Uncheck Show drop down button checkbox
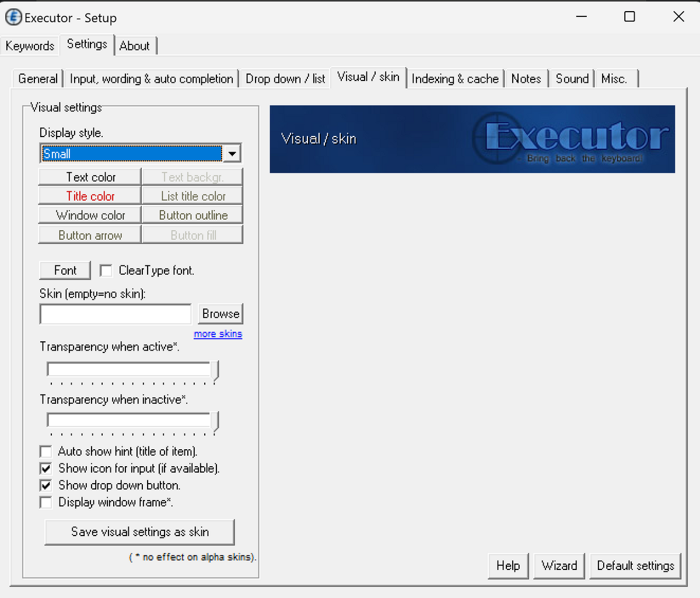This screenshot has height=598, width=700. pos(45,485)
